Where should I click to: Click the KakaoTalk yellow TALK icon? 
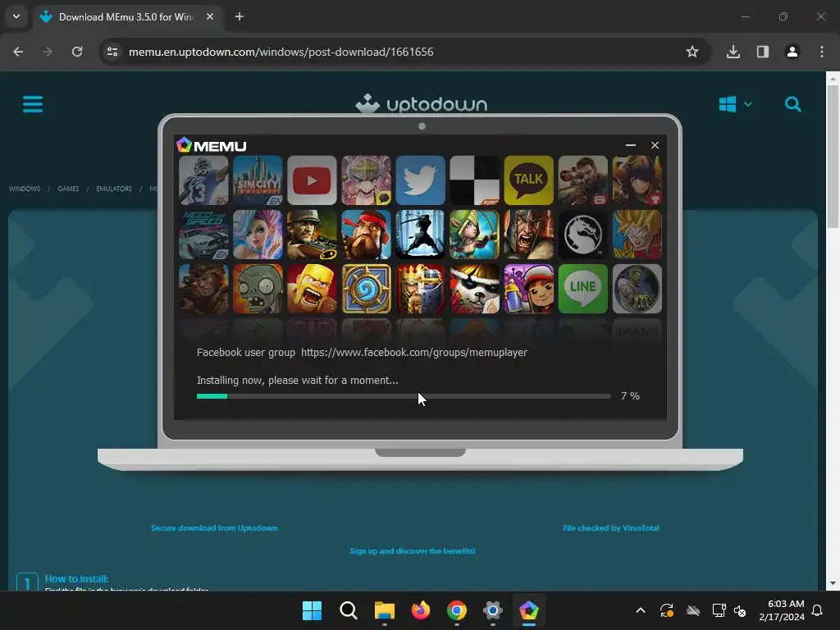tap(528, 180)
